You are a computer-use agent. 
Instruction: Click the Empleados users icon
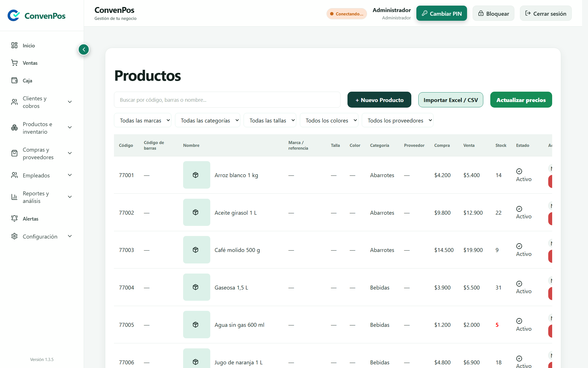coord(14,175)
